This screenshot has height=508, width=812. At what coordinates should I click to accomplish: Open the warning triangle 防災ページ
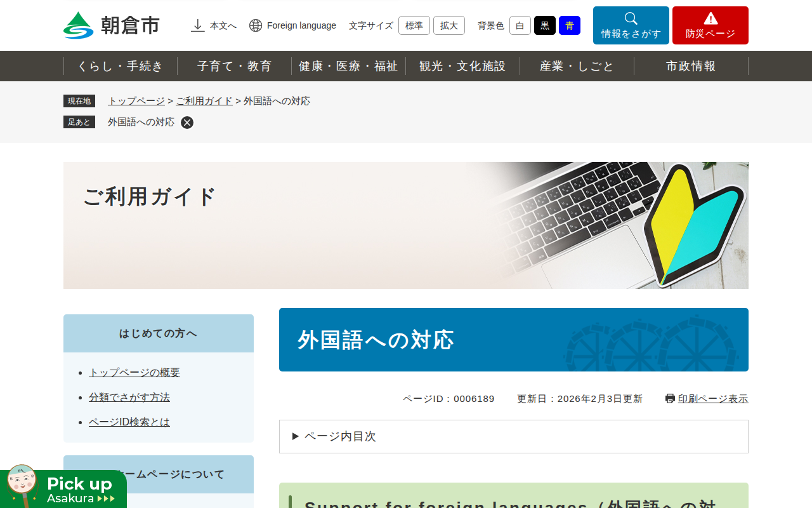tap(710, 18)
